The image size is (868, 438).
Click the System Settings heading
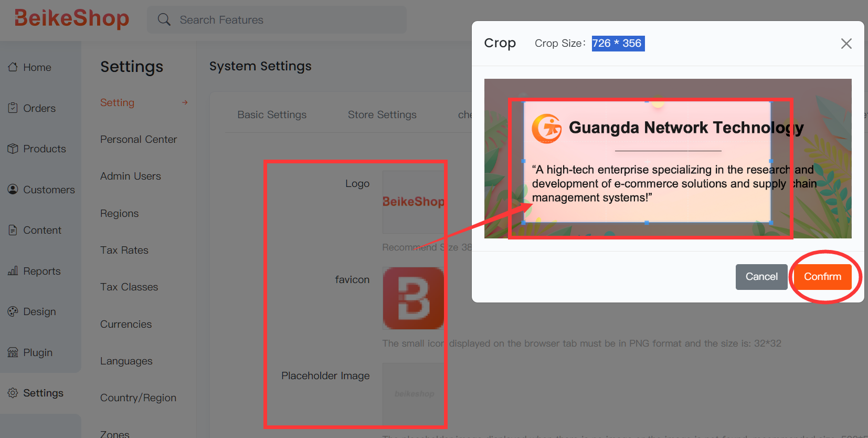click(x=260, y=66)
